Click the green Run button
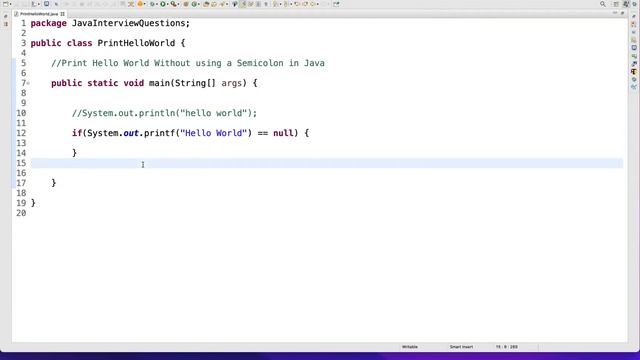640x360 pixels. 162,4
